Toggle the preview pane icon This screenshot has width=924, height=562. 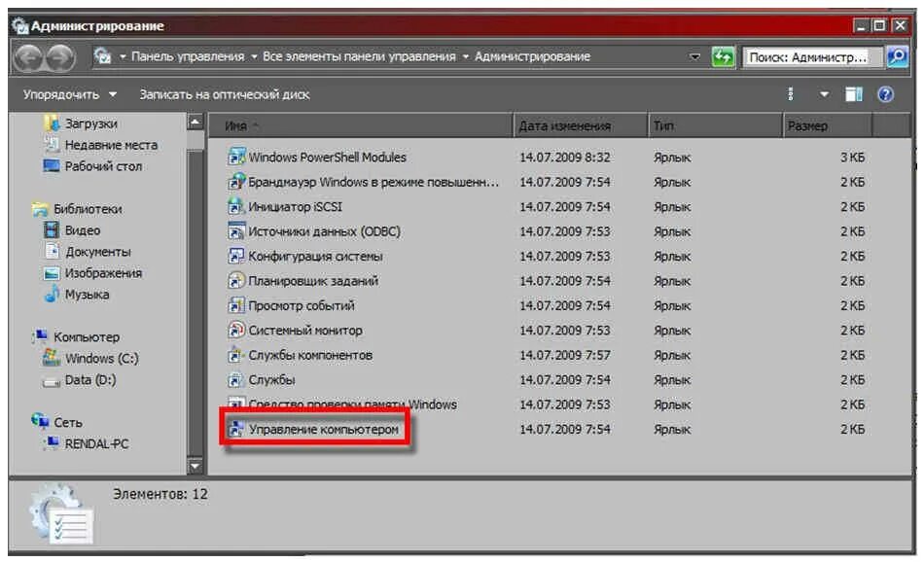(853, 94)
